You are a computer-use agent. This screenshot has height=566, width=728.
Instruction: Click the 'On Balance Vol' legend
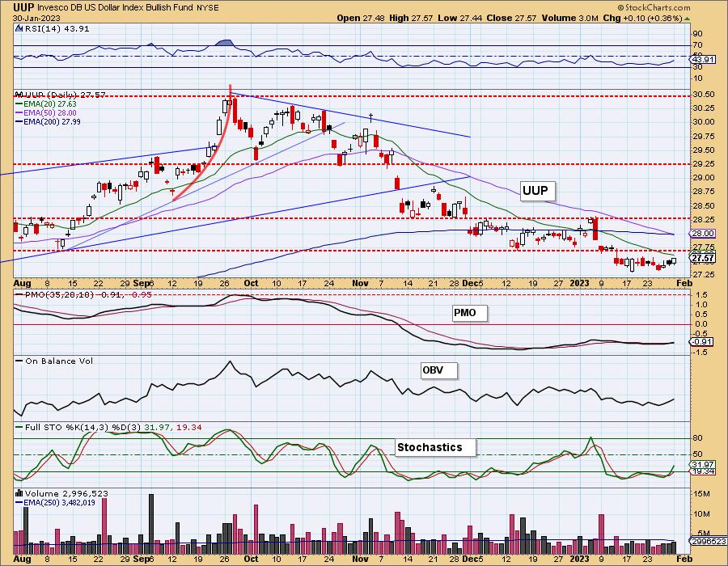(59, 361)
